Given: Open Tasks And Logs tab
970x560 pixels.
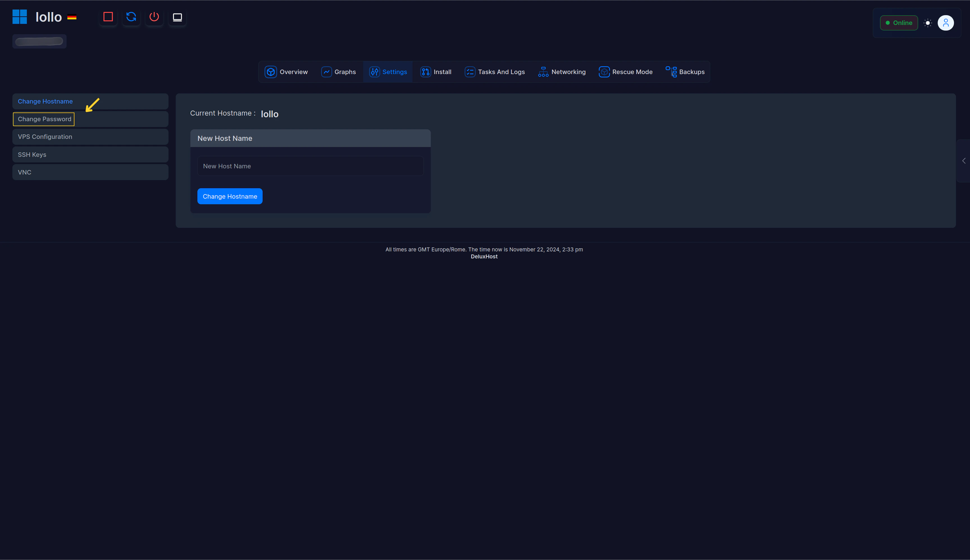Looking at the screenshot, I should point(495,72).
